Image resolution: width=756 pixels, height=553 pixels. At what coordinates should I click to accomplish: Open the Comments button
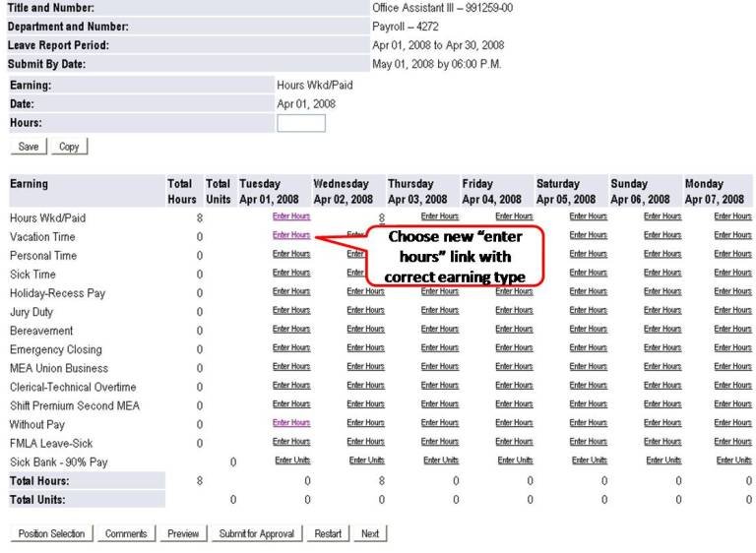click(126, 533)
